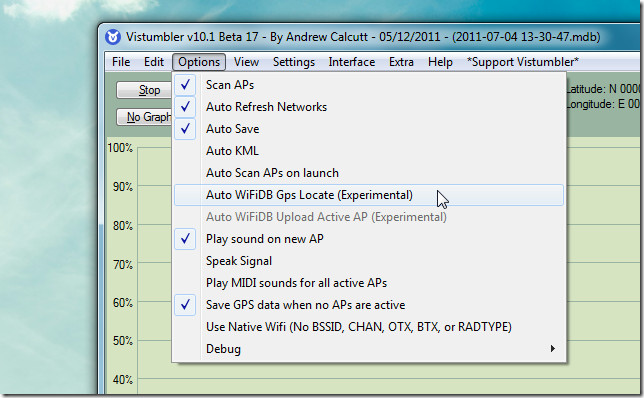Expand the Debug submenu
The image size is (644, 398).
(369, 349)
